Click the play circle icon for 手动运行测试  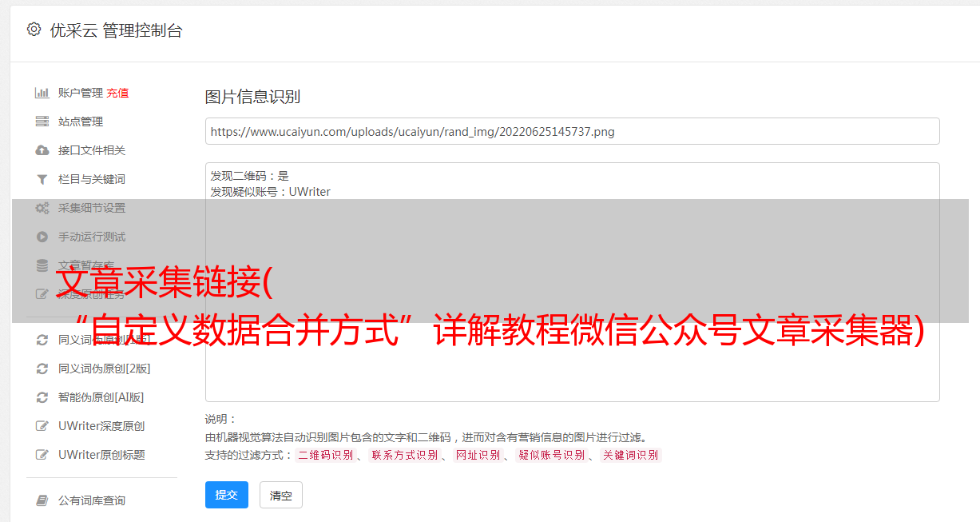[42, 237]
